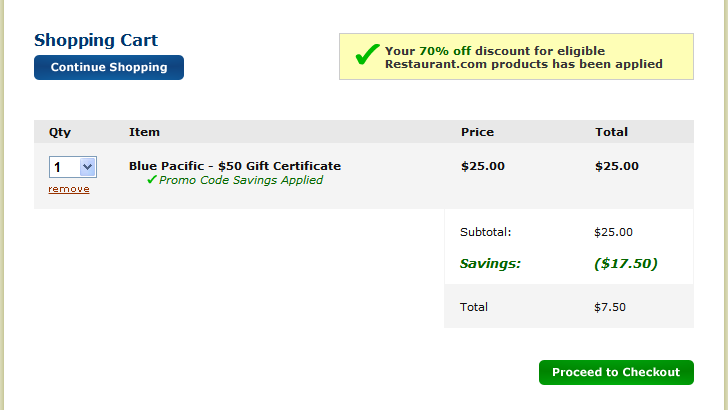Viewport: 728px width, 410px height.
Task: Select the quantity field showing 1
Action: click(x=73, y=167)
